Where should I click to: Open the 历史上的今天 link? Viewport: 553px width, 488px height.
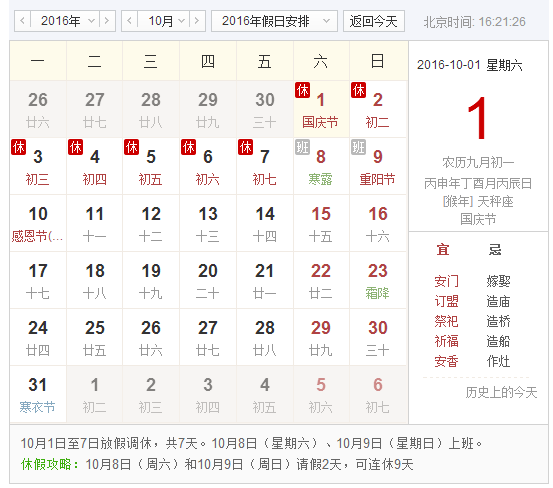click(x=501, y=392)
